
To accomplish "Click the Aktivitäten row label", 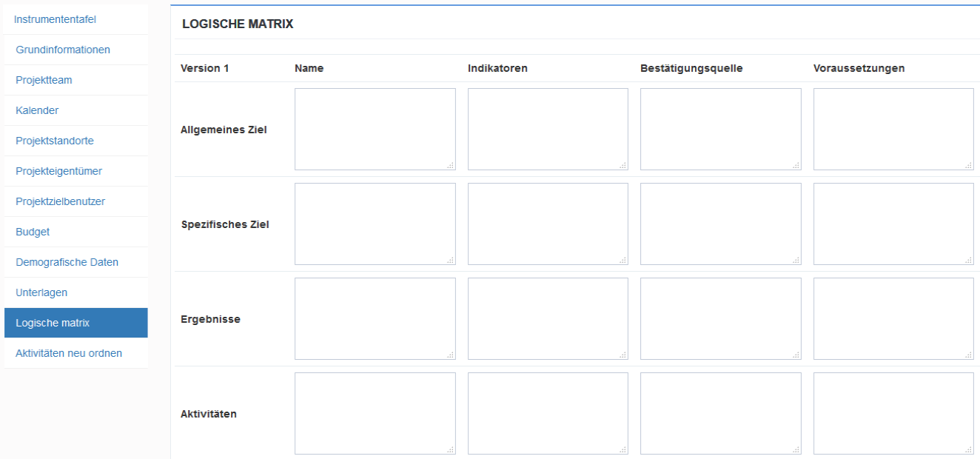I will click(x=209, y=414).
